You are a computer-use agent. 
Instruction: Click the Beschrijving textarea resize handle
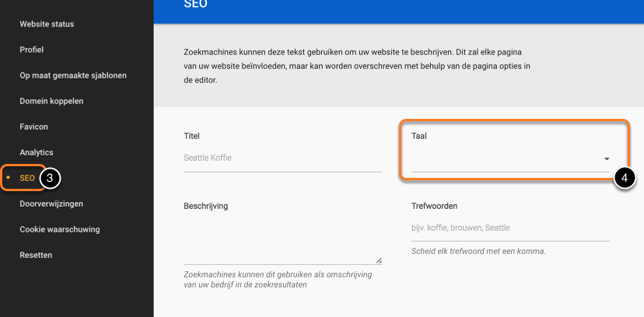[379, 260]
